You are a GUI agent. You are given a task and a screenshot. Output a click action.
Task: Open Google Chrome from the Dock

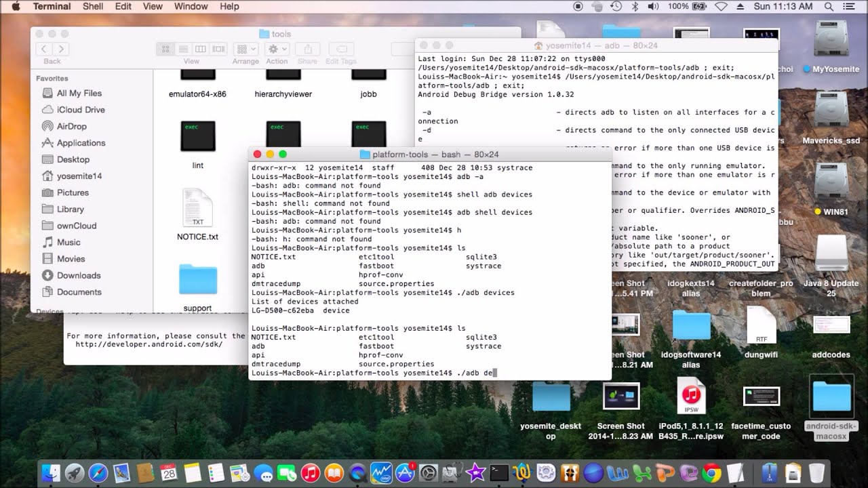(711, 472)
